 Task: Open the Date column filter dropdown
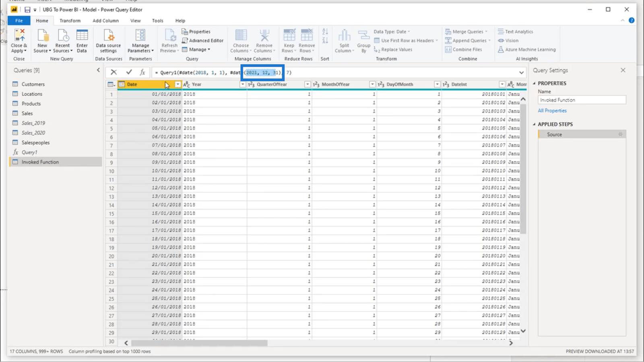pyautogui.click(x=178, y=84)
